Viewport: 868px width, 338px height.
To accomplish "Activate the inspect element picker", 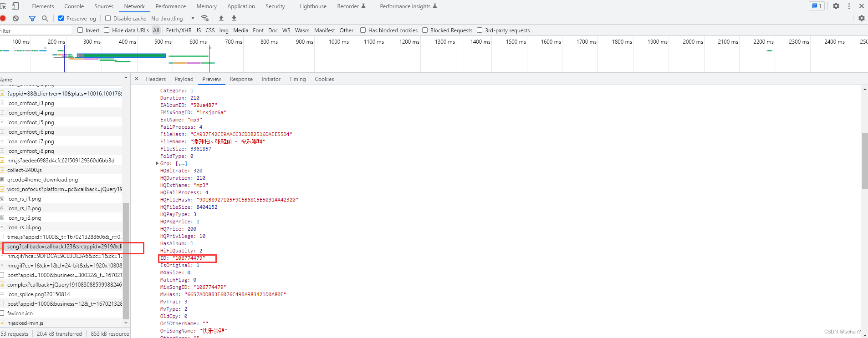I will coord(3,6).
